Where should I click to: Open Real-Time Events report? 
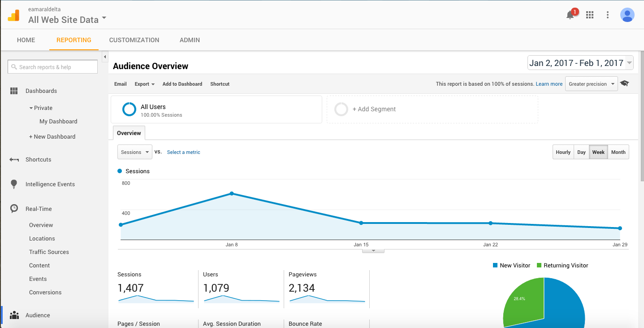[38, 279]
